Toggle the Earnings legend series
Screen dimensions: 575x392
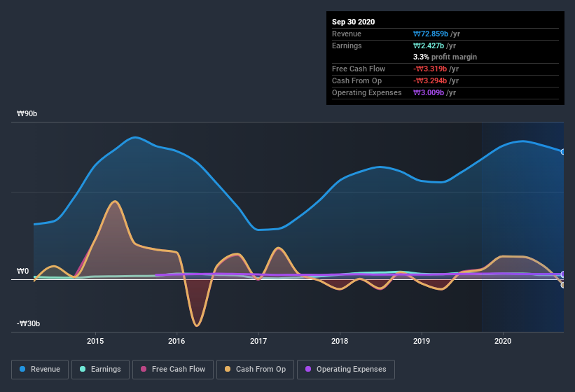coord(100,369)
